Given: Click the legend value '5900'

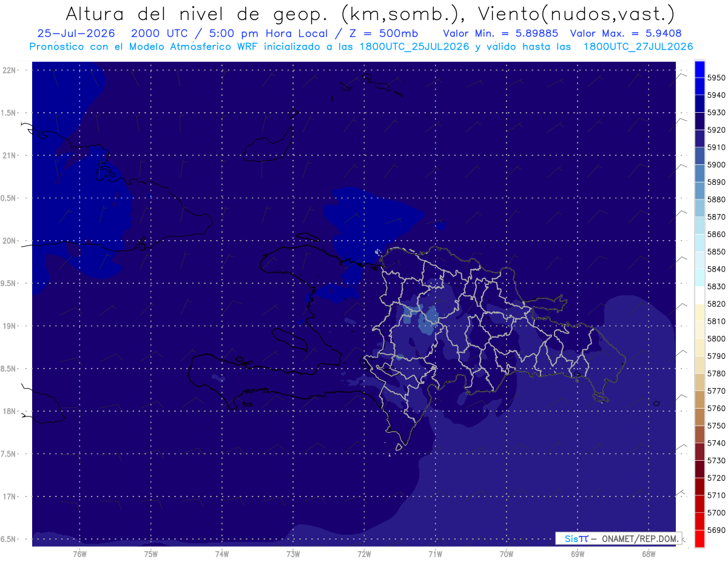Looking at the screenshot, I should 716,164.
